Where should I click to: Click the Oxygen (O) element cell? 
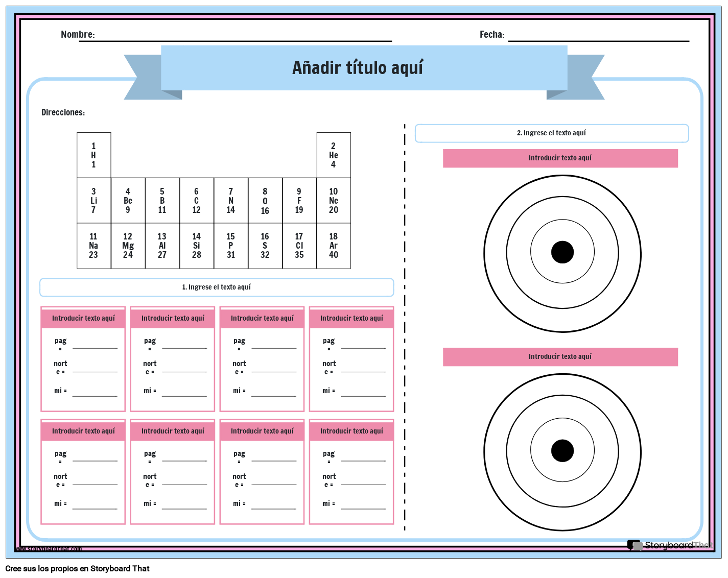265,201
